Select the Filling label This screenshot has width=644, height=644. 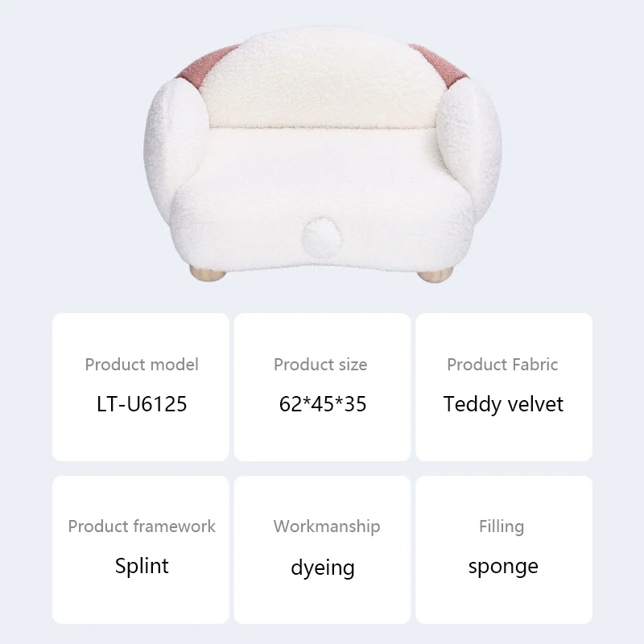(x=502, y=526)
